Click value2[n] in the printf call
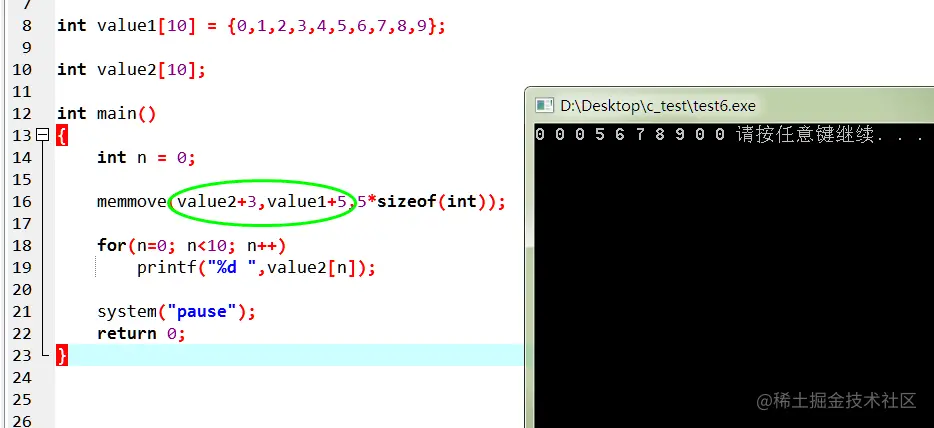The height and width of the screenshot is (428, 934). [311, 267]
